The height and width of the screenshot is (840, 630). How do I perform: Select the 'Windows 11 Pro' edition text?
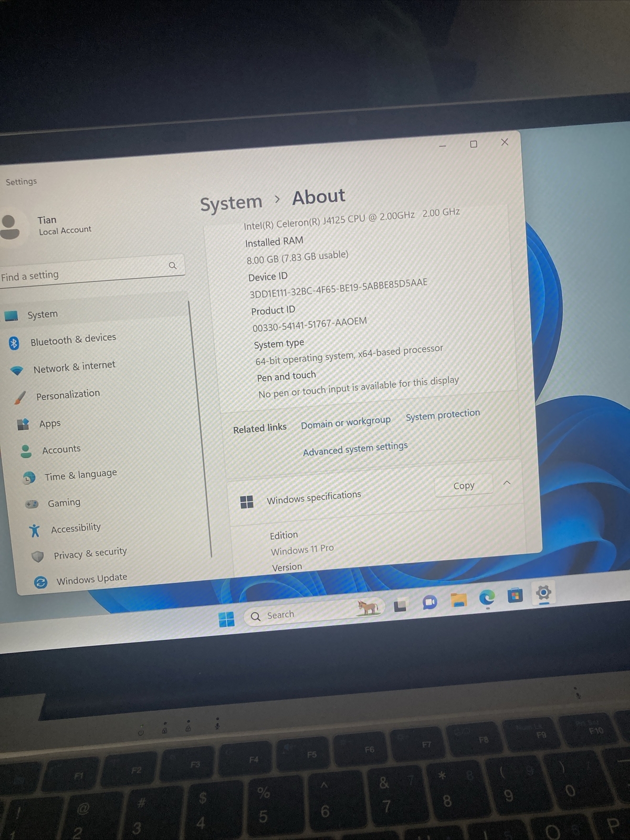(x=302, y=550)
